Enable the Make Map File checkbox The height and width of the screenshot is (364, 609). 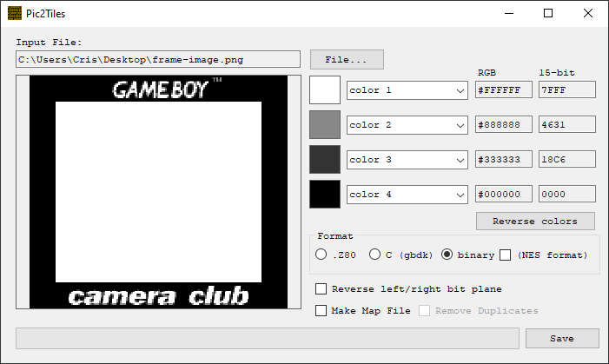[321, 310]
